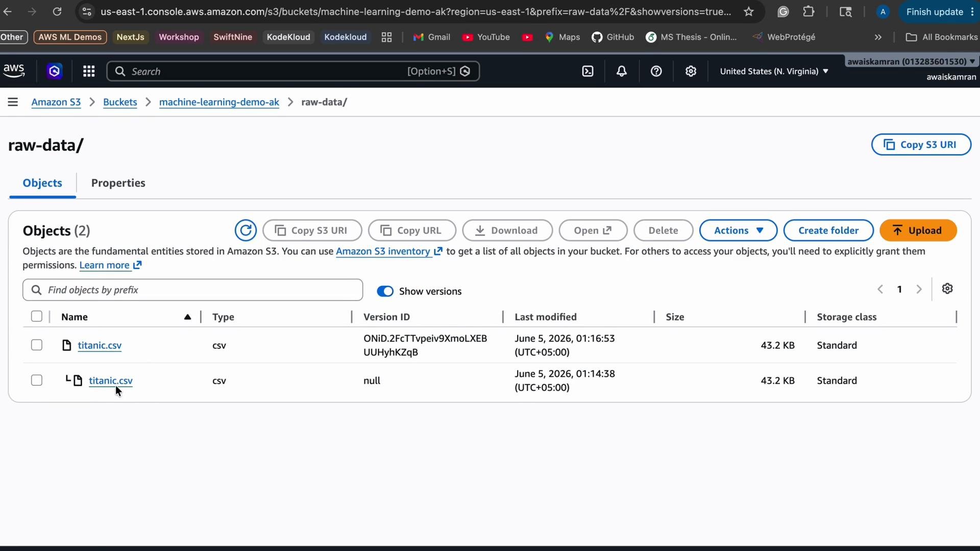
Task: Open the GitHub bookmark
Action: [612, 37]
